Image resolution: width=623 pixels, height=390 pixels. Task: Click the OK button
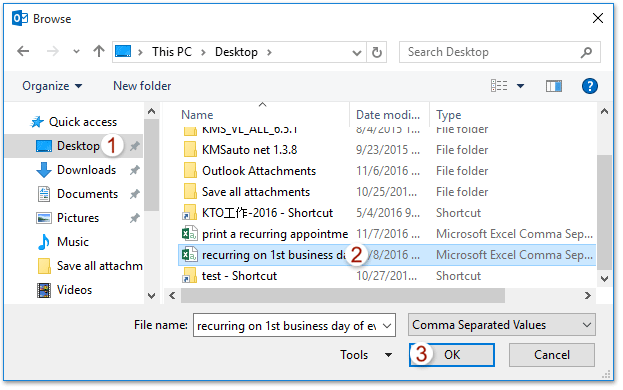[x=452, y=355]
